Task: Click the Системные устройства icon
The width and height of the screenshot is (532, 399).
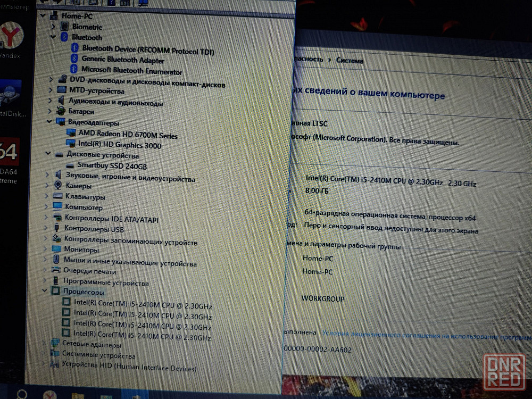Action: (x=54, y=354)
